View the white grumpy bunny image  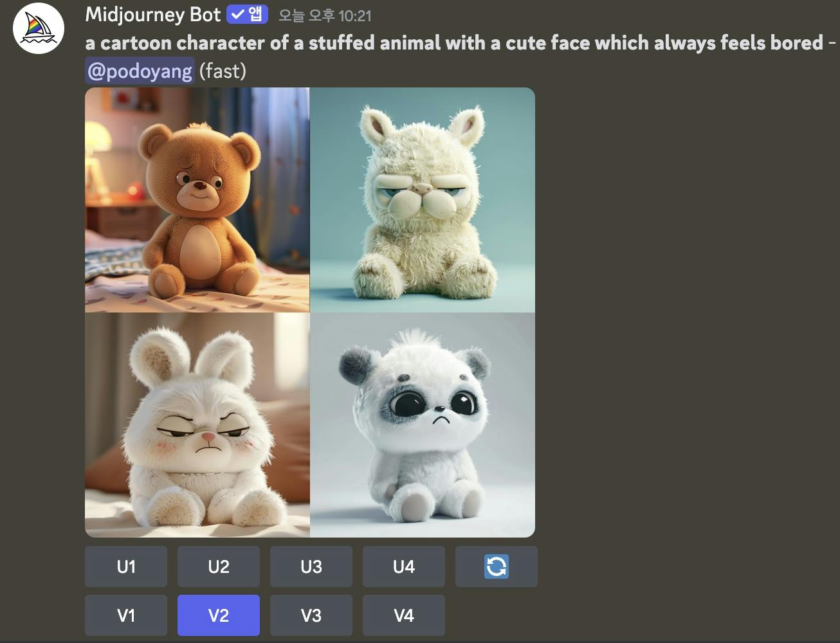(x=197, y=425)
